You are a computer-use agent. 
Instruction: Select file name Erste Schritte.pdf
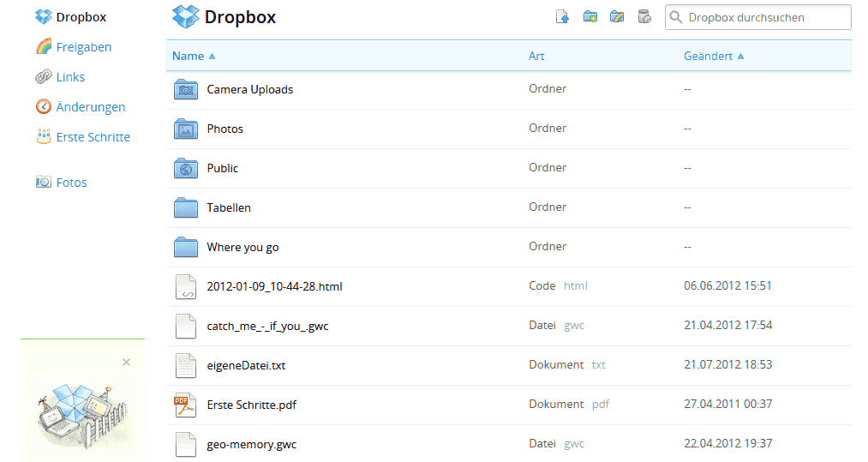[x=251, y=405]
